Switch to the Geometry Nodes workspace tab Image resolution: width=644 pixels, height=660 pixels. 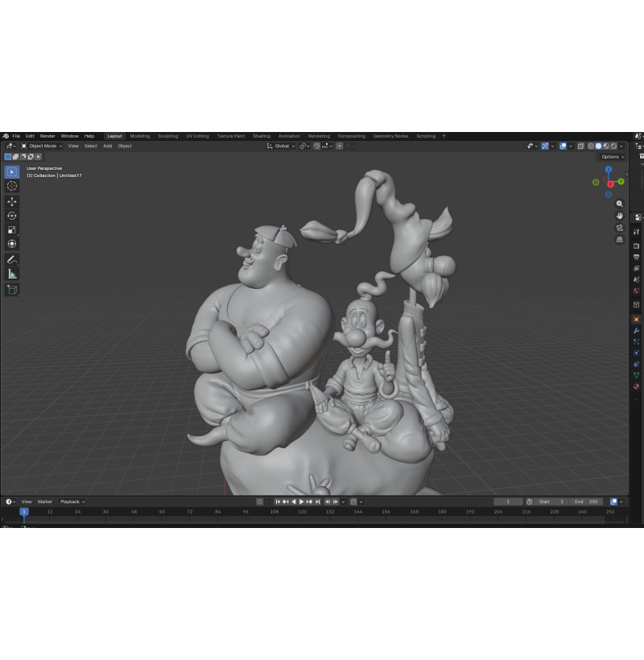point(390,136)
